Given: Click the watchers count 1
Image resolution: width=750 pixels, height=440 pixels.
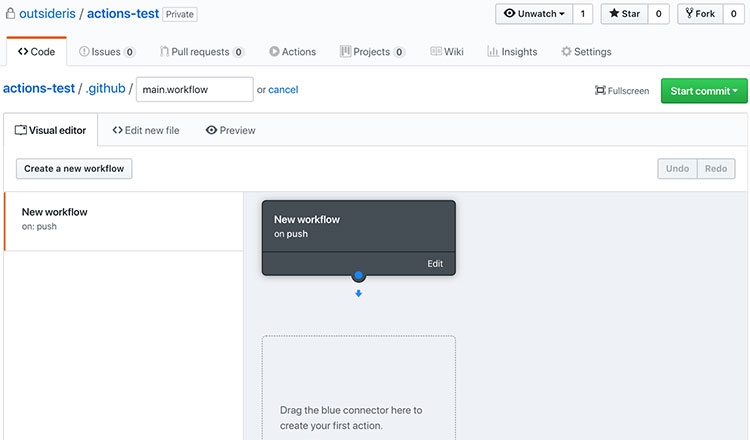Looking at the screenshot, I should click(x=583, y=14).
